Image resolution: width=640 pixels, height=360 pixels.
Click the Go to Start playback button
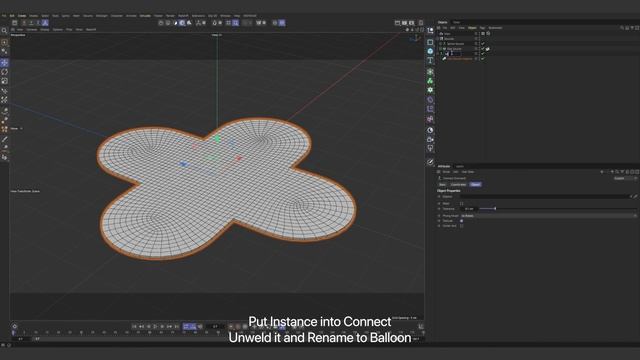click(x=134, y=327)
